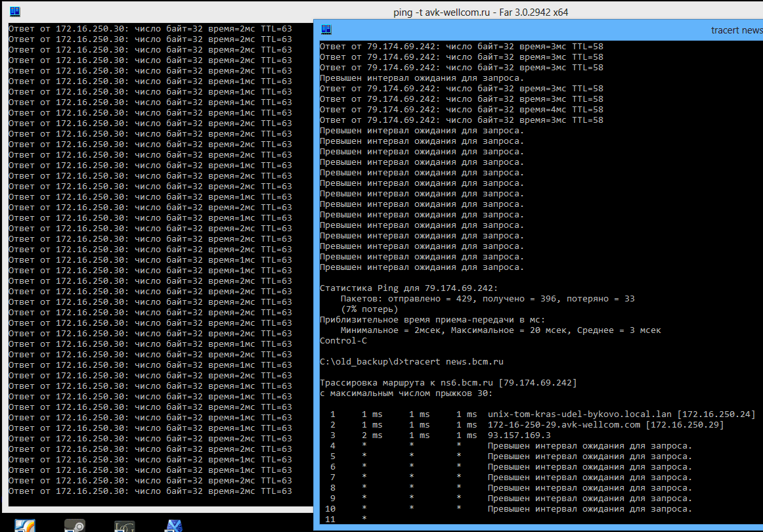Open the Far system menu icon of the ping window

[15, 11]
